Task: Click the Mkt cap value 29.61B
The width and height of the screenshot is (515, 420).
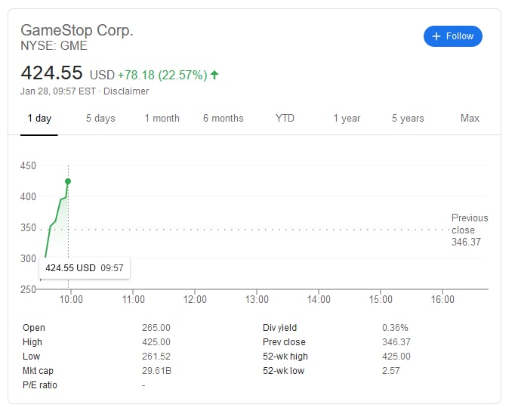Action: coord(156,371)
